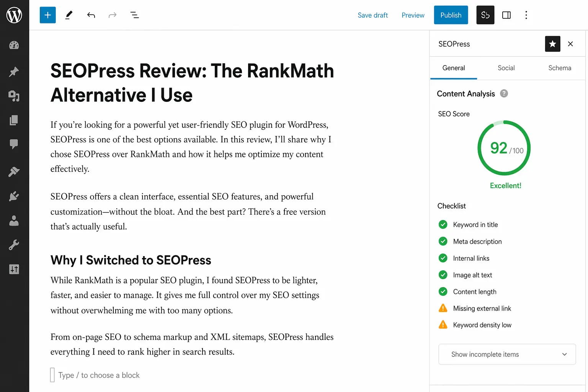The image size is (588, 392).
Task: Open the Content Analysis help tooltip
Action: point(504,93)
